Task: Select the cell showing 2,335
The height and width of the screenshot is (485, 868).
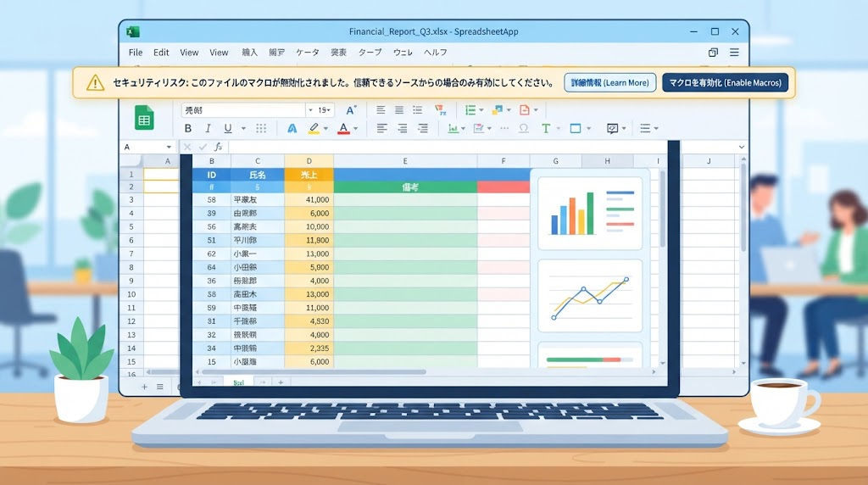Action: (x=309, y=348)
